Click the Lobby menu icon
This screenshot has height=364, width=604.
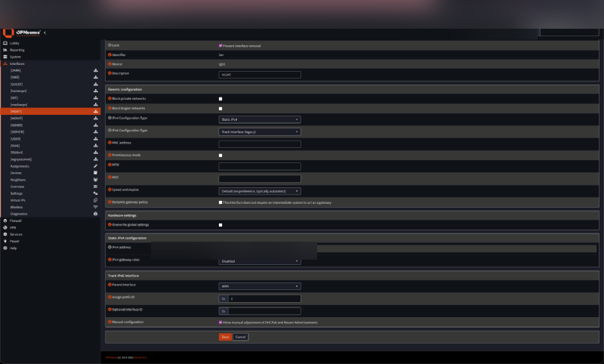5,43
